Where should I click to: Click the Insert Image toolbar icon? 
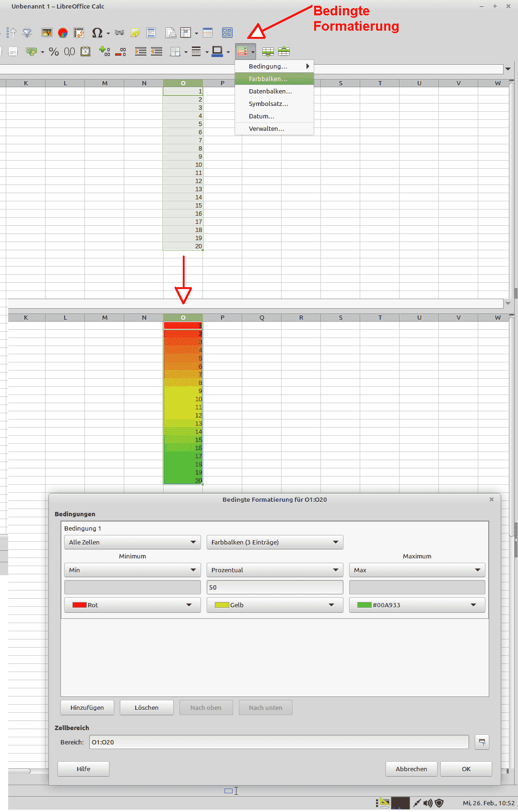tap(47, 33)
